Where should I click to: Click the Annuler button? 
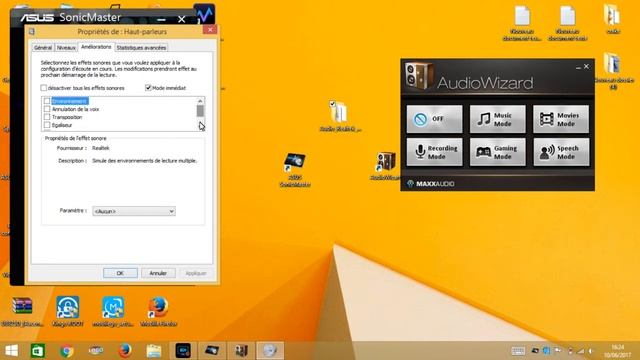point(158,273)
